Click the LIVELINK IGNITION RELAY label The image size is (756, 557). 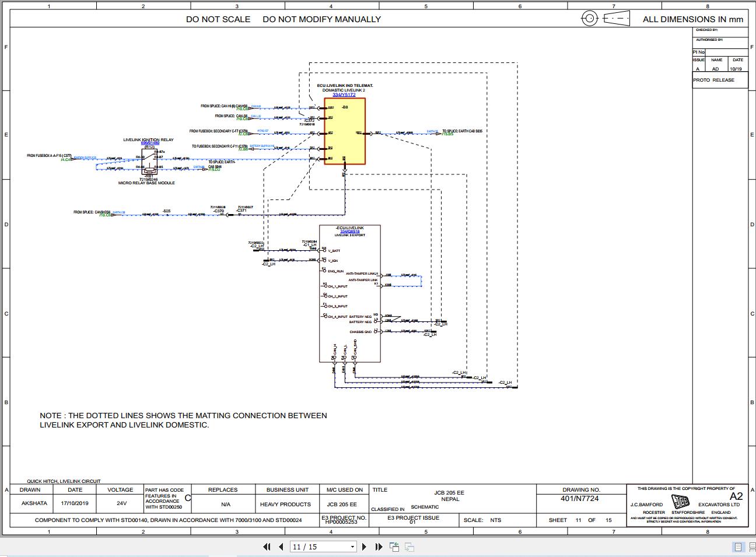click(x=148, y=140)
